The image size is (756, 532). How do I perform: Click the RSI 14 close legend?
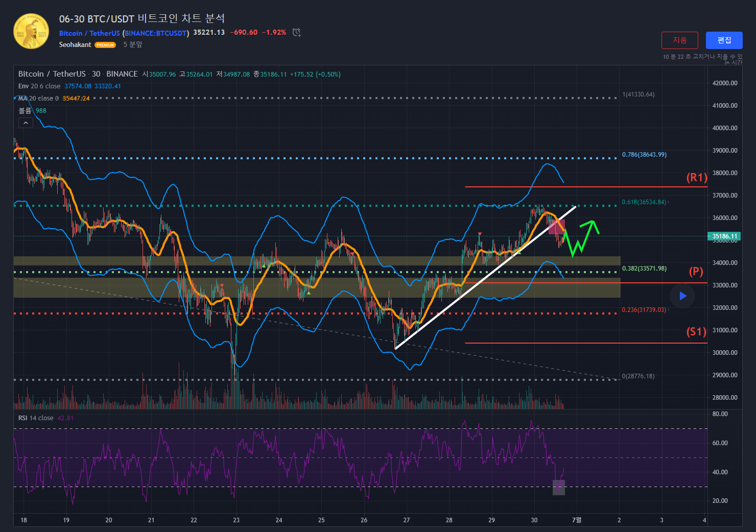coord(36,418)
